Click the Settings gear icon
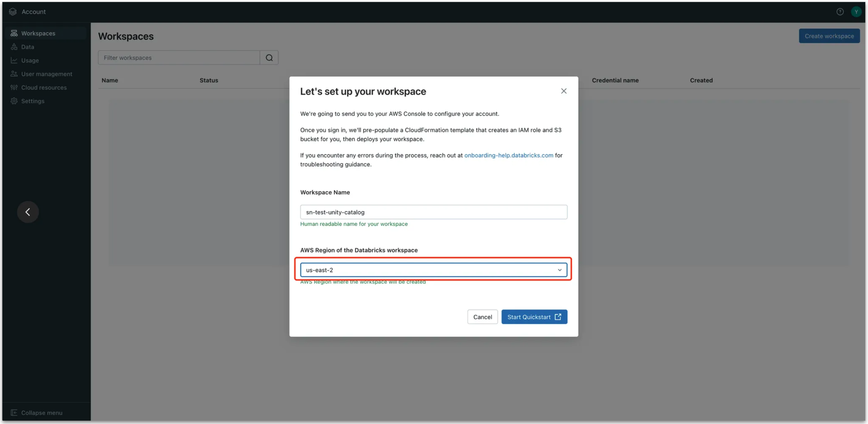This screenshot has width=868, height=424. tap(14, 101)
